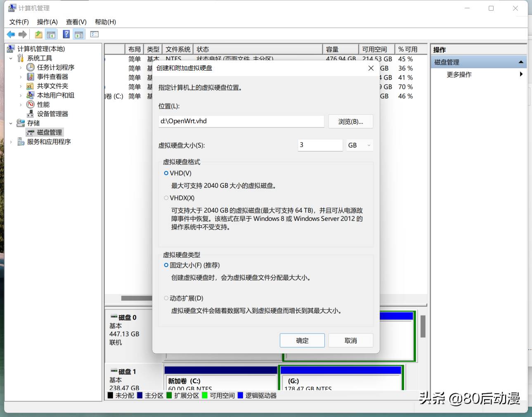
Task: Click the checklist properties toolbar icon
Action: pyautogui.click(x=95, y=35)
